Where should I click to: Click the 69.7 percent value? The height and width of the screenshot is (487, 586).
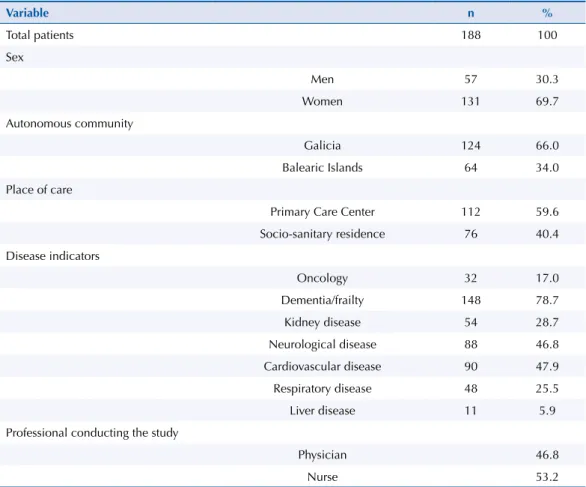click(547, 101)
